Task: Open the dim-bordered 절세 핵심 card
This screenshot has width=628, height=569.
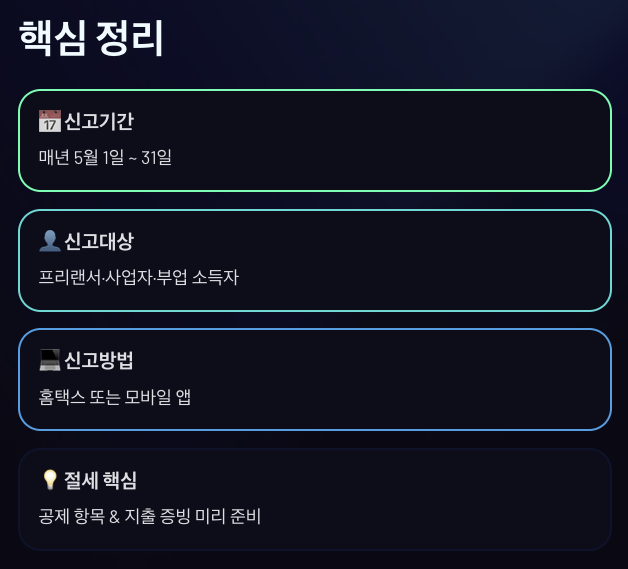Action: (315, 499)
